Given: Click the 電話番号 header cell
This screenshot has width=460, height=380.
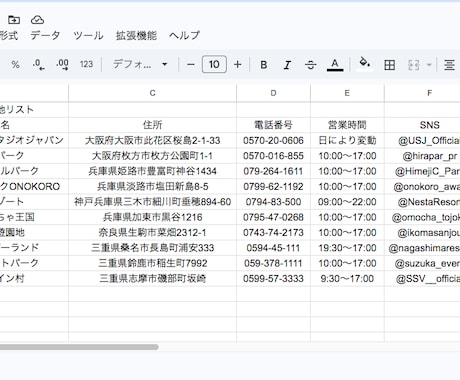Looking at the screenshot, I should pos(273,125).
